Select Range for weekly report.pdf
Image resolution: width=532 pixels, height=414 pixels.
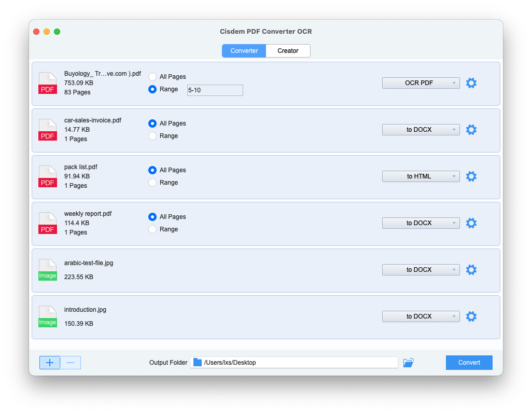[x=152, y=229]
